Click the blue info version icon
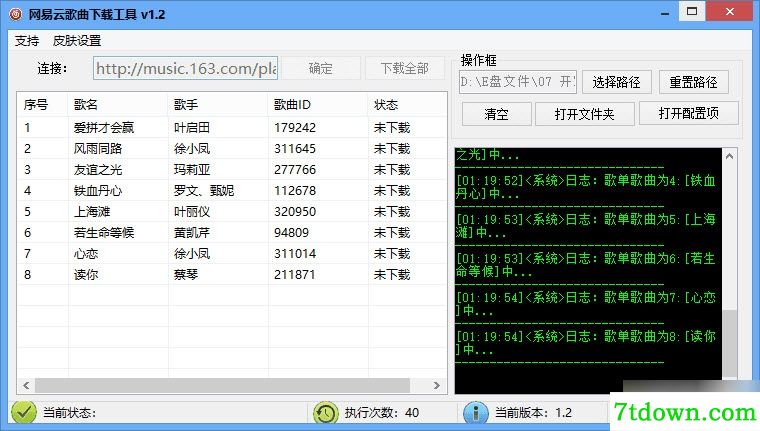 coord(475,413)
